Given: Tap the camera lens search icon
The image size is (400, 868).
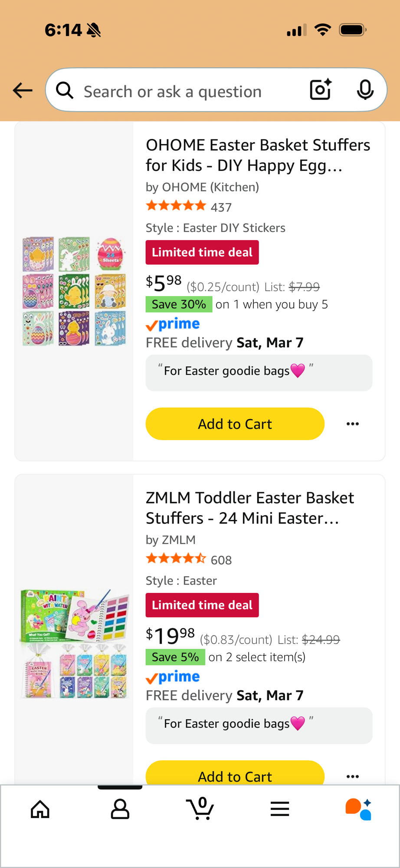Looking at the screenshot, I should (321, 90).
